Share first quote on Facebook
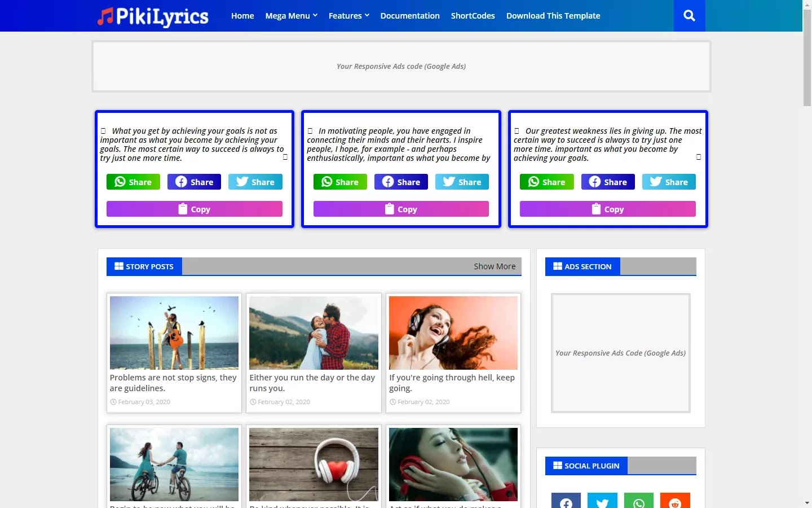 (x=194, y=182)
